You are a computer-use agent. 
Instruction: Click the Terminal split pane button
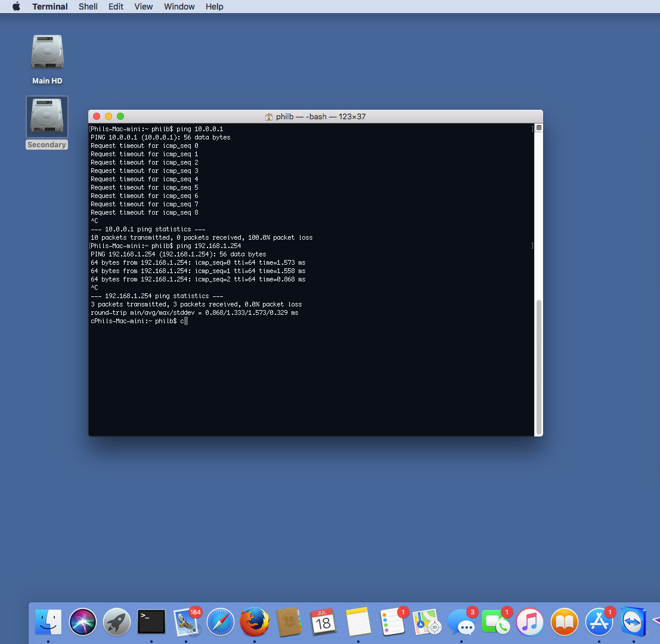[539, 128]
